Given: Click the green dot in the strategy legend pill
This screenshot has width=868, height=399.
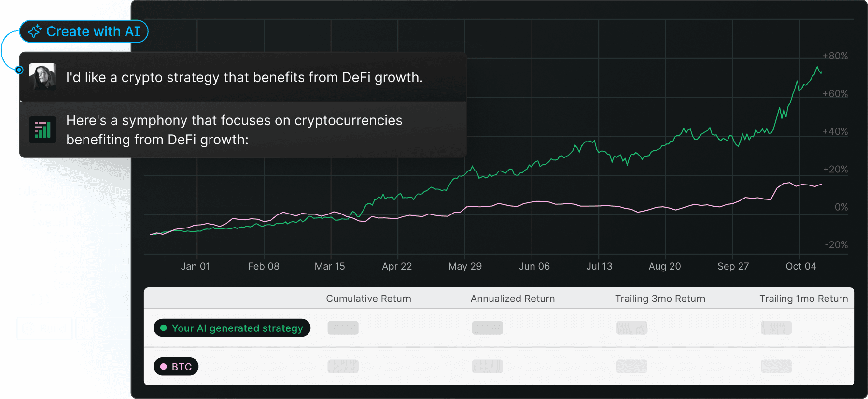Looking at the screenshot, I should (x=164, y=328).
